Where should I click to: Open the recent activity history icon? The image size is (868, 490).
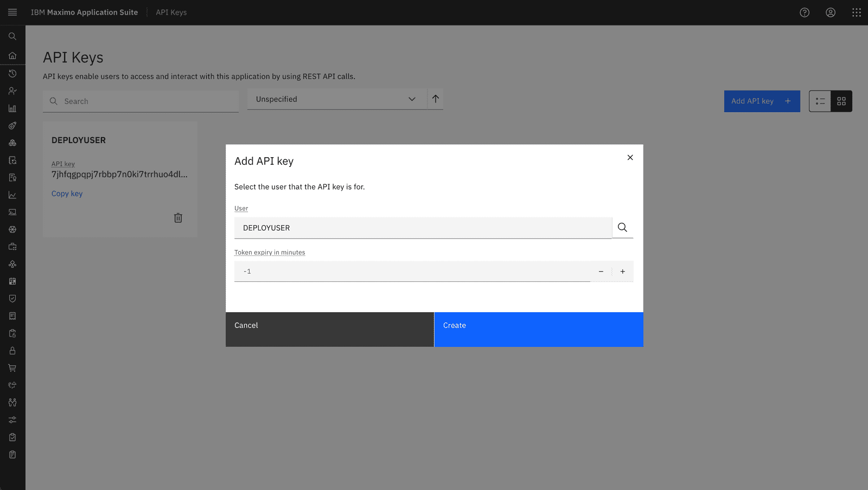pyautogui.click(x=12, y=73)
